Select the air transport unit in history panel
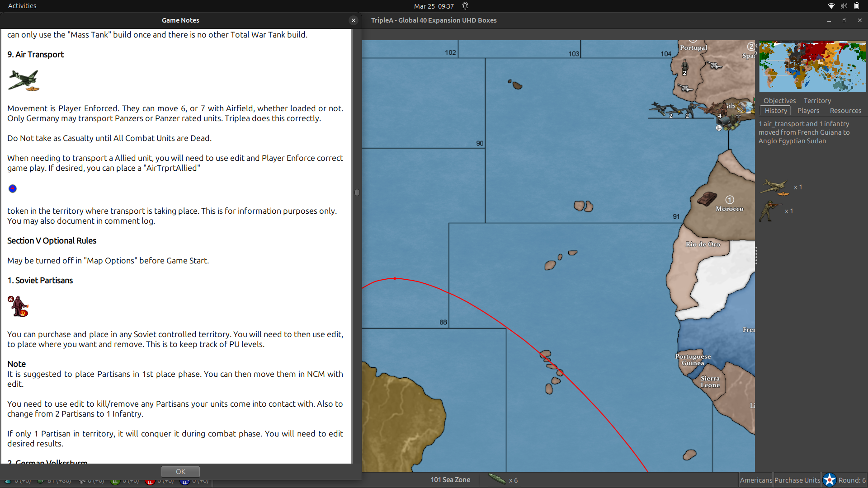 775,187
